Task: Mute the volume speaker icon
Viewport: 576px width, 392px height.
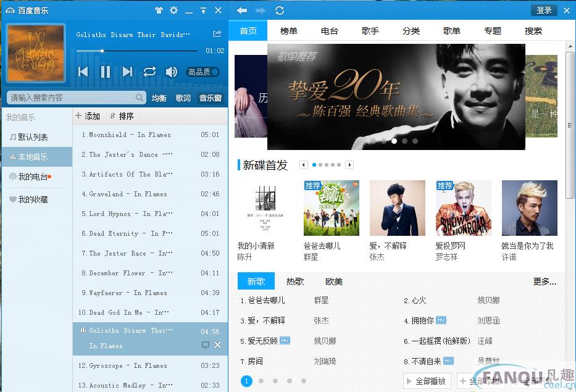Action: pos(171,72)
